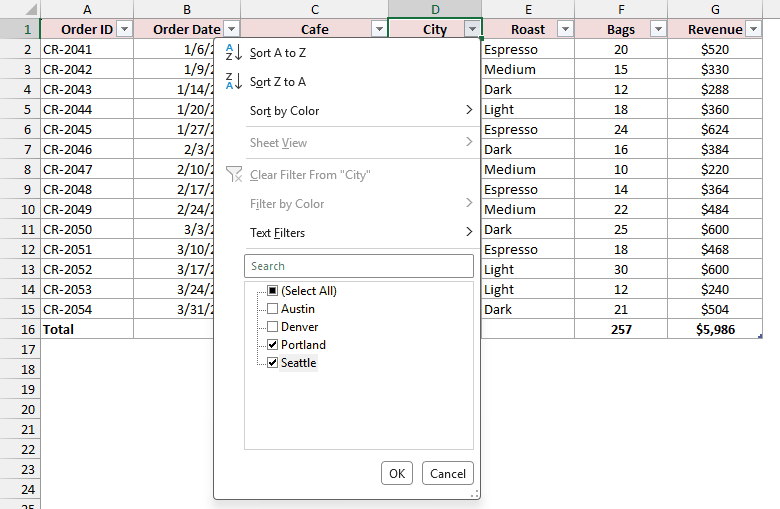Screen dimensions: 780x509
Task: Expand the Sort by Color submenu arrow
Action: pos(469,110)
